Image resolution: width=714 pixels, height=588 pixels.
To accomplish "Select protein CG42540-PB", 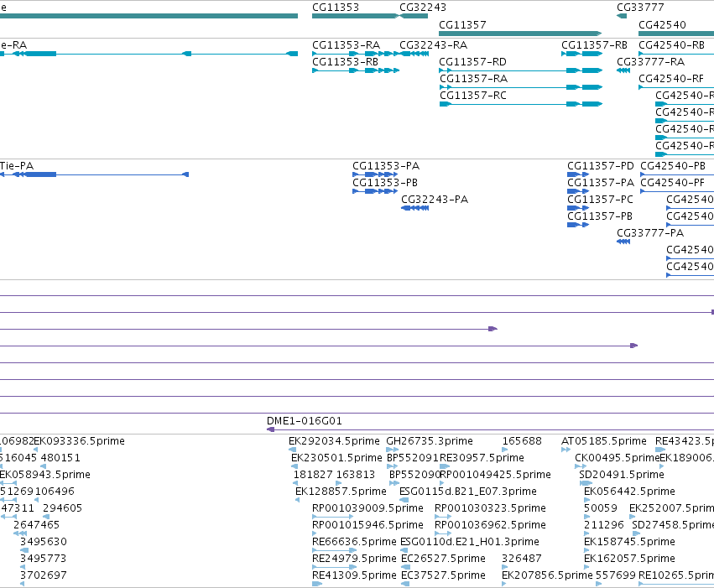I will 673,165.
